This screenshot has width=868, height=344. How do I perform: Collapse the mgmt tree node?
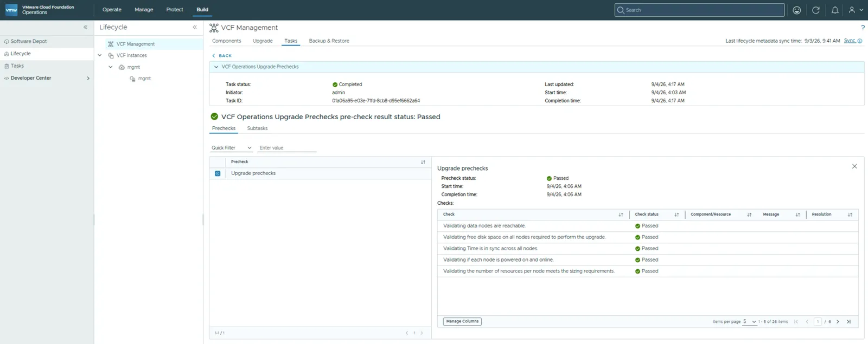(111, 67)
